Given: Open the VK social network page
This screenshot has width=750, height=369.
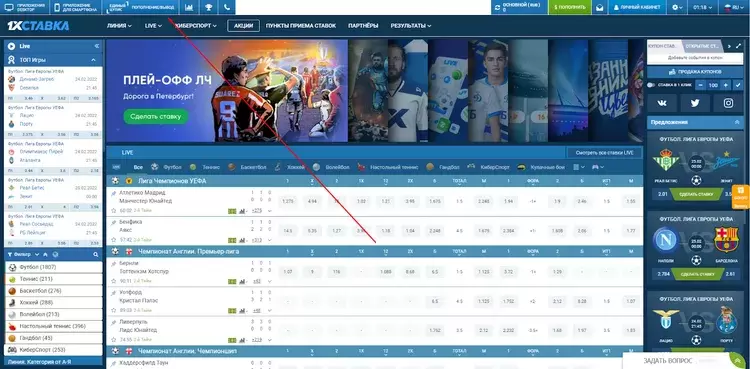Looking at the screenshot, I should pos(662,103).
